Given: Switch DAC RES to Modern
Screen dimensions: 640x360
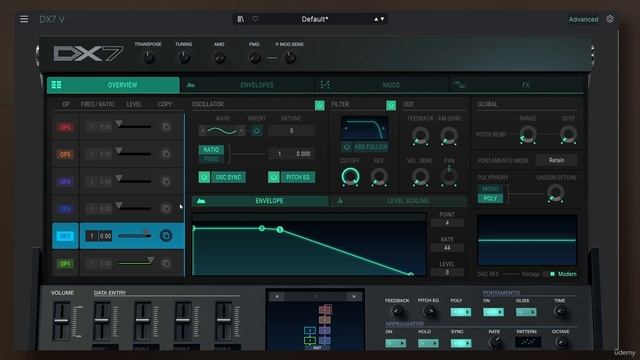Looking at the screenshot, I should coord(567,274).
